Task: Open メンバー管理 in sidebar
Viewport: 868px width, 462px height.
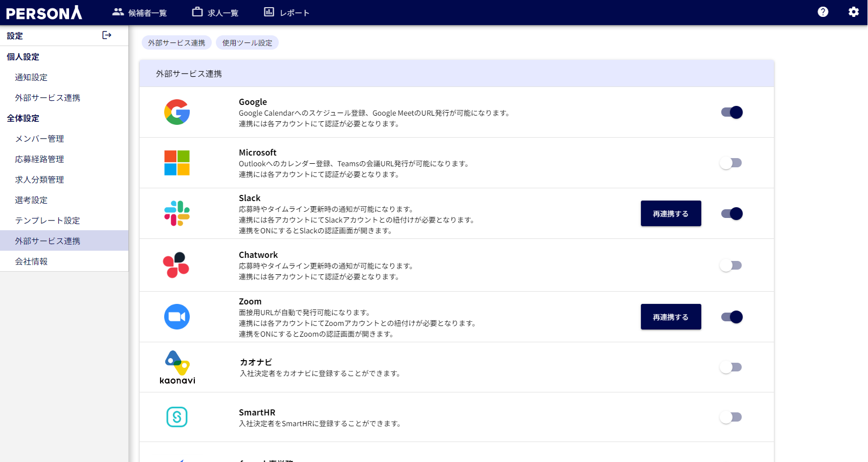Action: [x=64, y=139]
